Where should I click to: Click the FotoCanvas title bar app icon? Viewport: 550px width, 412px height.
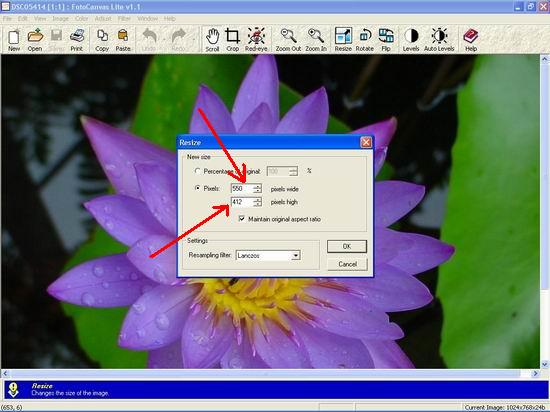click(6, 7)
